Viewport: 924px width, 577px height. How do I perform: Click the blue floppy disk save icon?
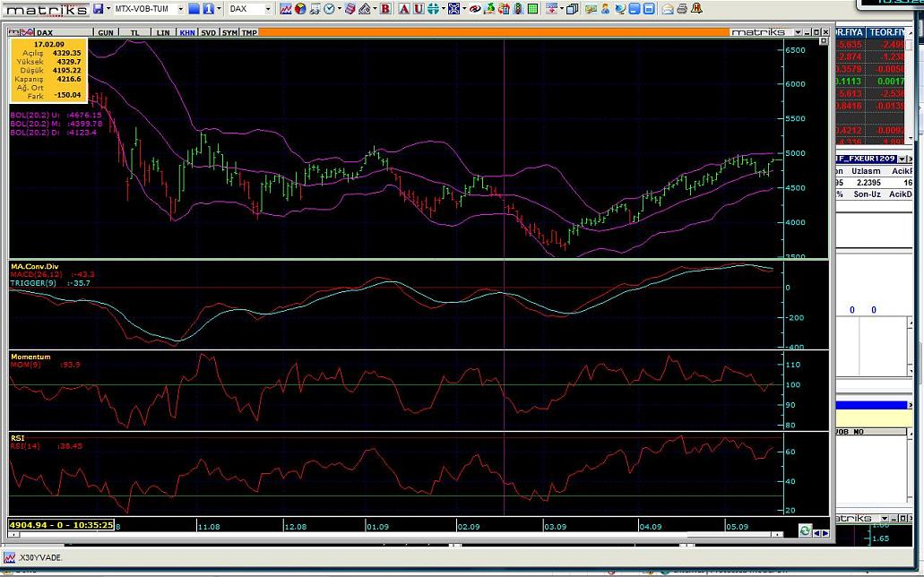(98, 9)
